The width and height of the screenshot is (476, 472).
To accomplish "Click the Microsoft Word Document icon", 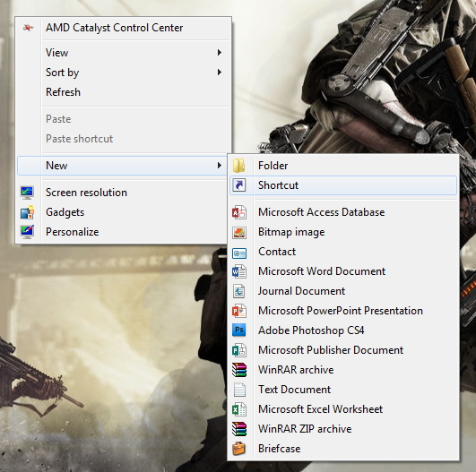I will coord(239,271).
